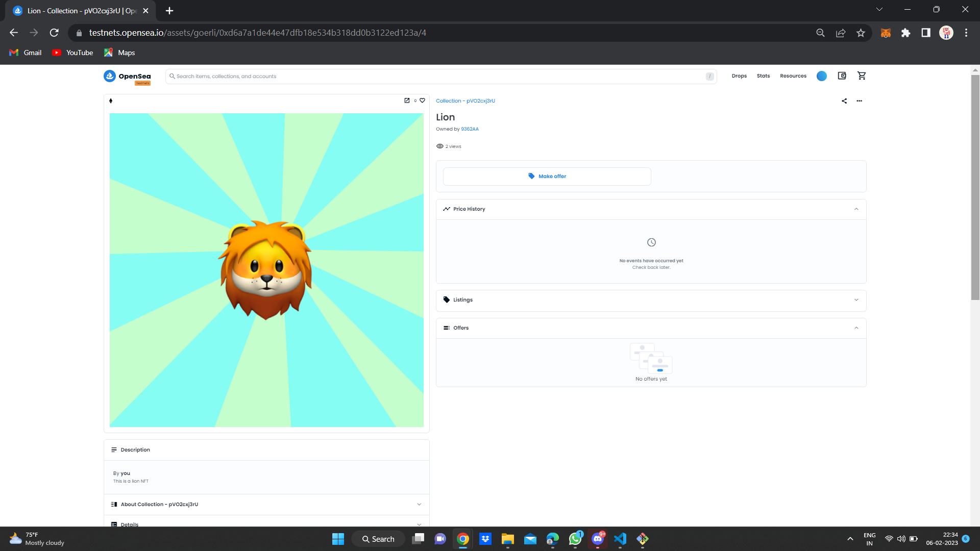980x551 pixels.
Task: Favorite the Lion NFT with heart icon
Action: tap(422, 101)
